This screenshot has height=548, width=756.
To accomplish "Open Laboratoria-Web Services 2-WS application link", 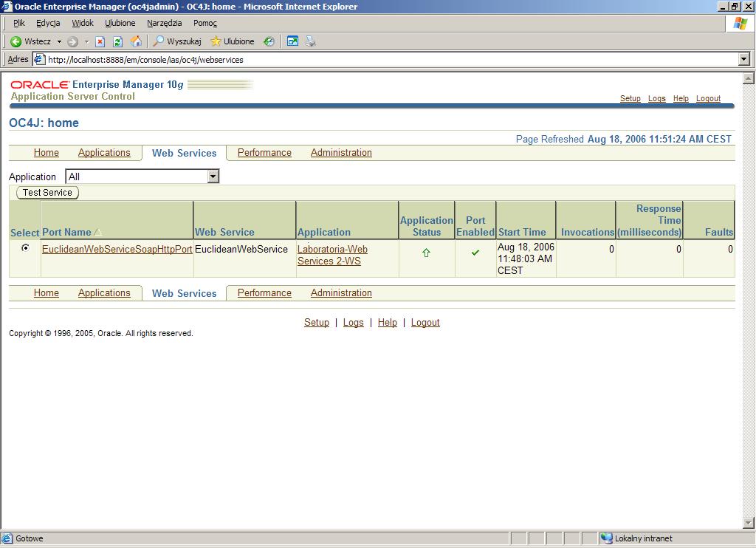I will [x=332, y=255].
